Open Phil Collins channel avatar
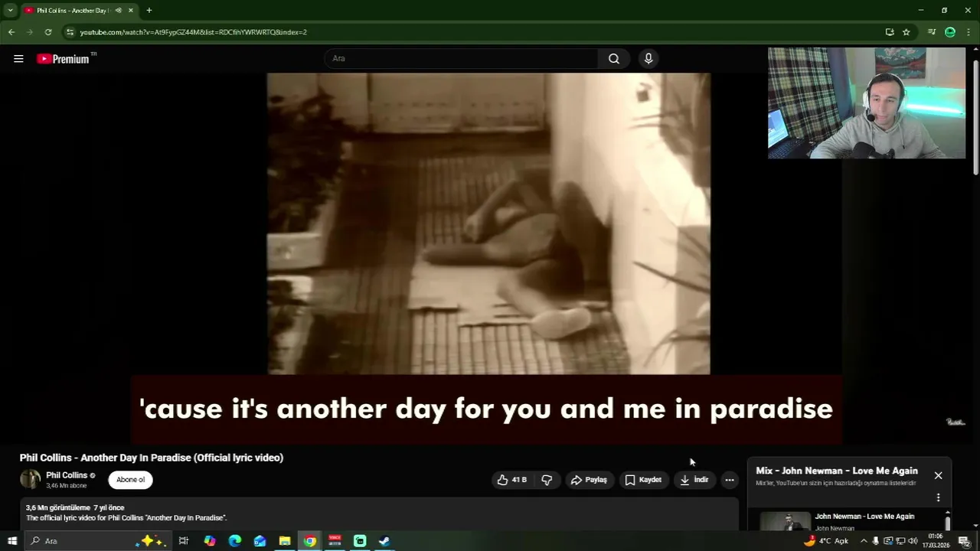The height and width of the screenshot is (551, 980). [x=30, y=480]
